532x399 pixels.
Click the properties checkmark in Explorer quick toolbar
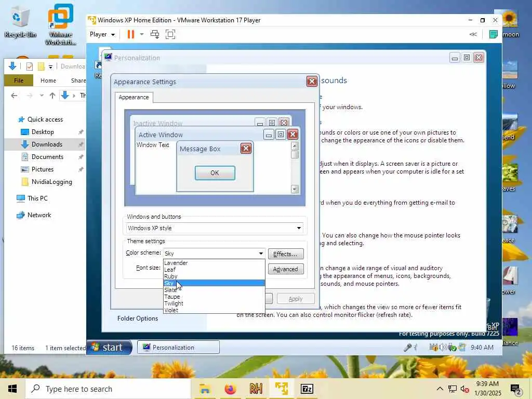click(x=30, y=66)
